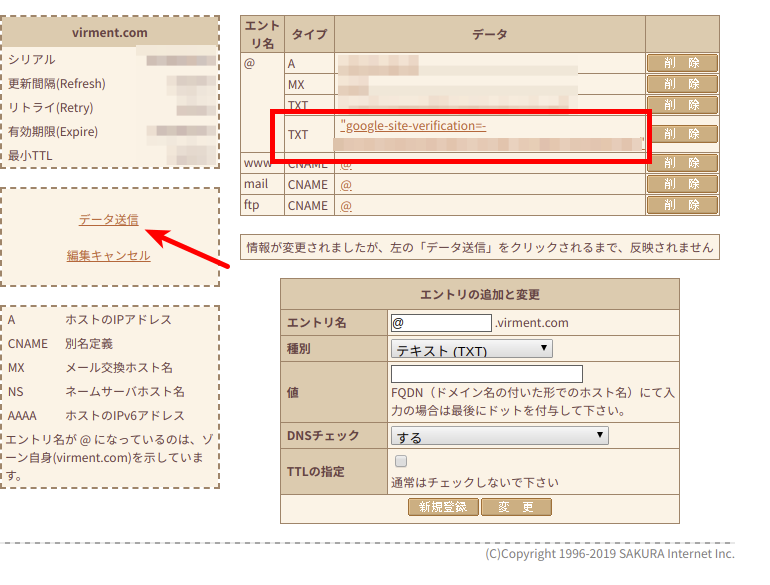Open the google-site-verification TXT data link
The height and width of the screenshot is (585, 770).
click(414, 126)
